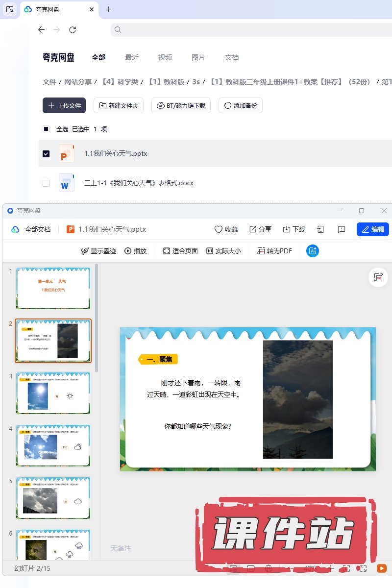Viewport: 392px width, 588px height.
Task: Toggle the 全选 select-all checkbox
Action: [x=46, y=129]
